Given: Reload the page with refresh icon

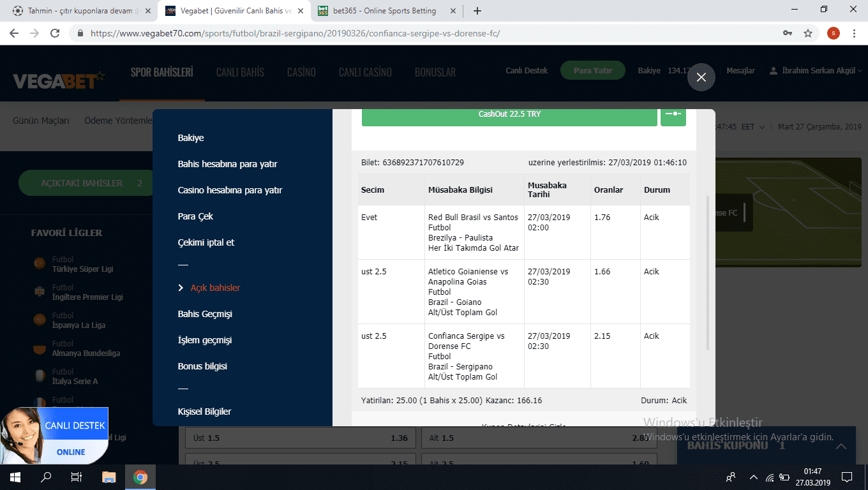Looking at the screenshot, I should point(55,33).
